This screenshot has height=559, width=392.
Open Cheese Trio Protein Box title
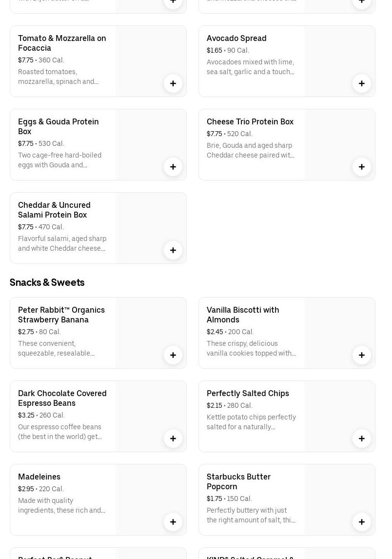pos(250,121)
